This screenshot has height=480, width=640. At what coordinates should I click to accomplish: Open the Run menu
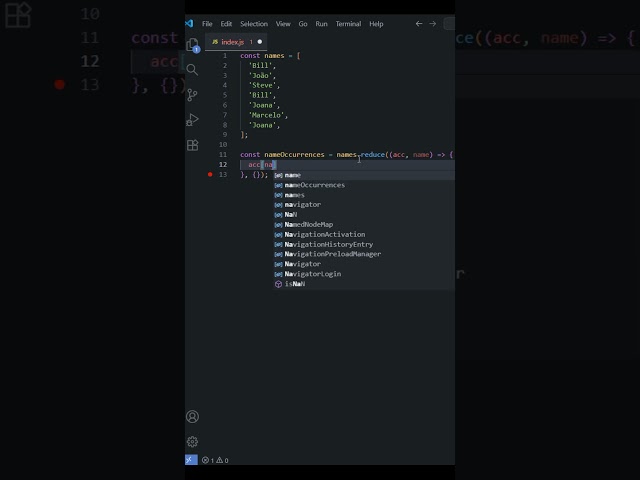tap(321, 24)
